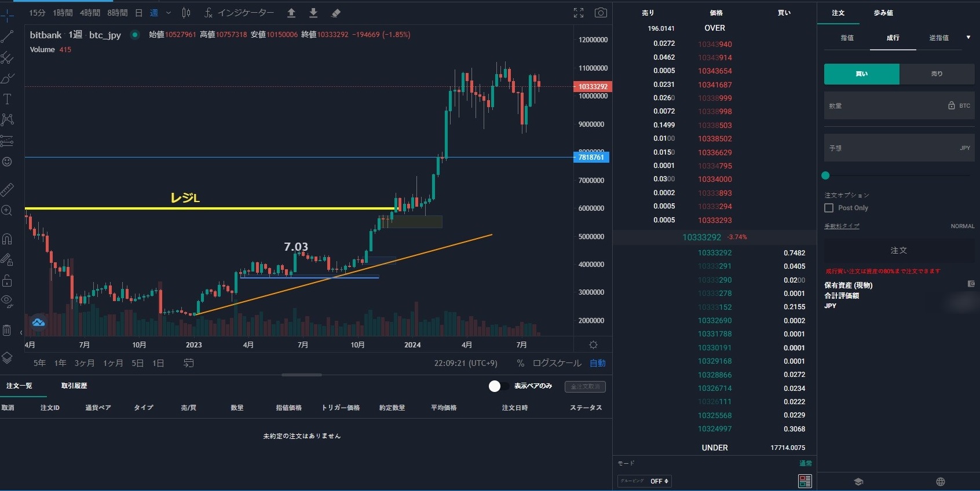The image size is (980, 491).
Task: Set the chart range to 5年
Action: click(x=39, y=363)
